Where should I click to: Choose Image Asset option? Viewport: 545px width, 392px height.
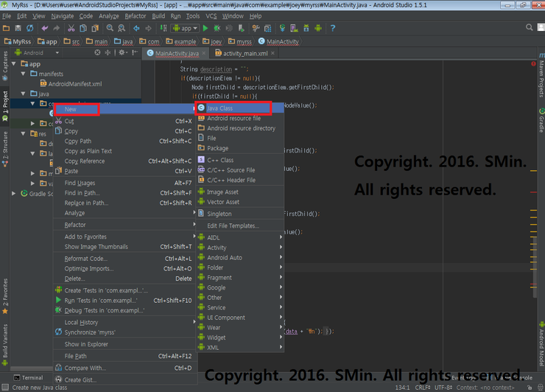click(240, 192)
